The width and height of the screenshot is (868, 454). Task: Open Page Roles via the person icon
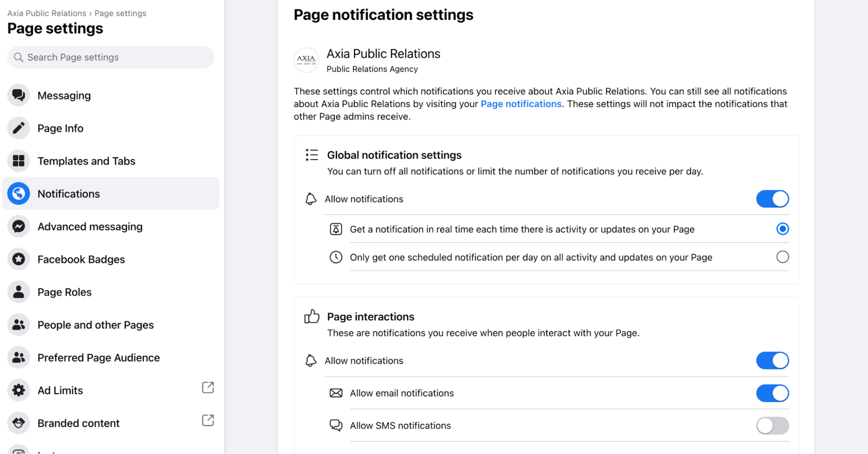(19, 292)
